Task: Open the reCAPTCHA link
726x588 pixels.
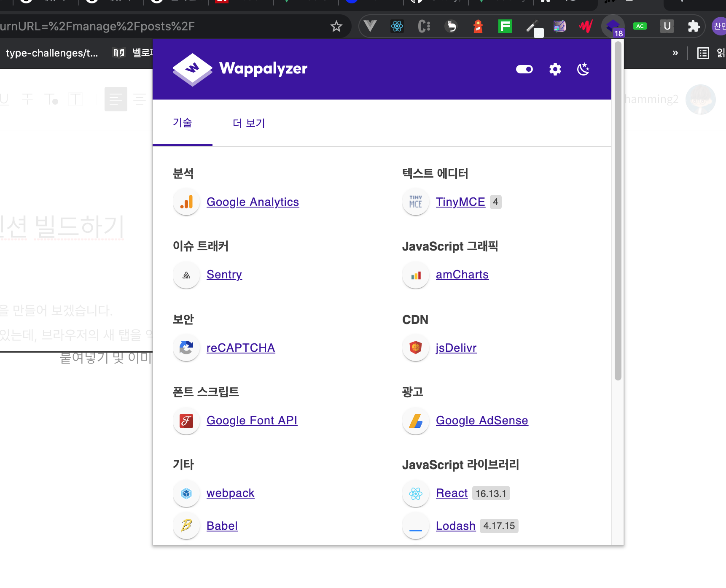Action: coord(241,348)
